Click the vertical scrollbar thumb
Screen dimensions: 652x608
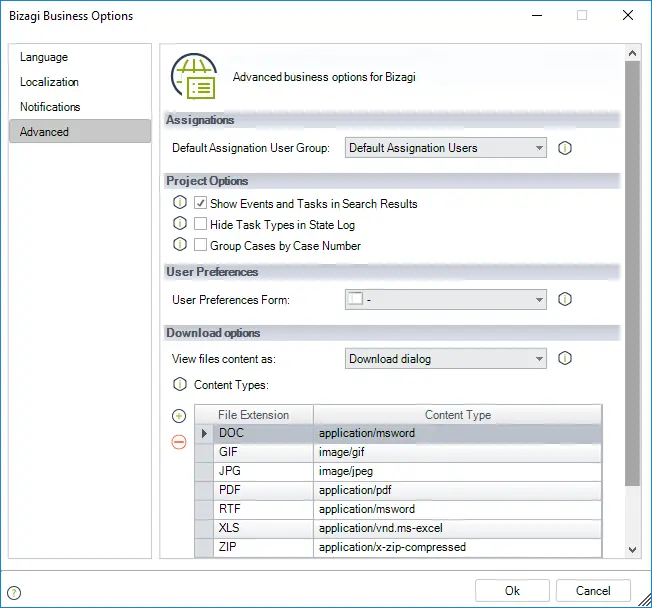pyautogui.click(x=632, y=273)
